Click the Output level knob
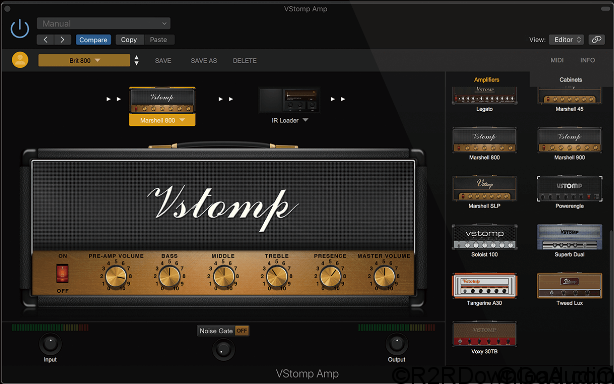 397,344
